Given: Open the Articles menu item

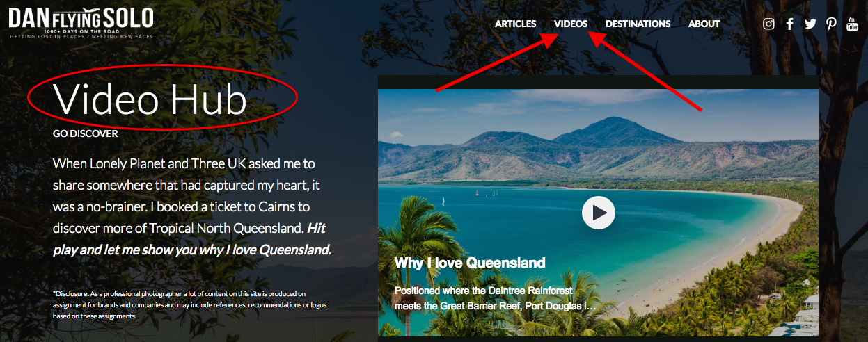Looking at the screenshot, I should tap(515, 24).
